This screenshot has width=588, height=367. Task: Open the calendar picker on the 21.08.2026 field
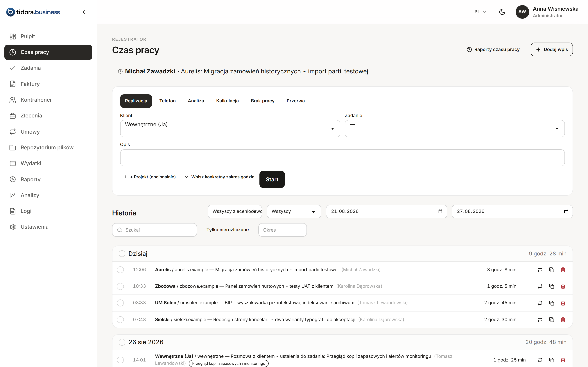click(440, 211)
